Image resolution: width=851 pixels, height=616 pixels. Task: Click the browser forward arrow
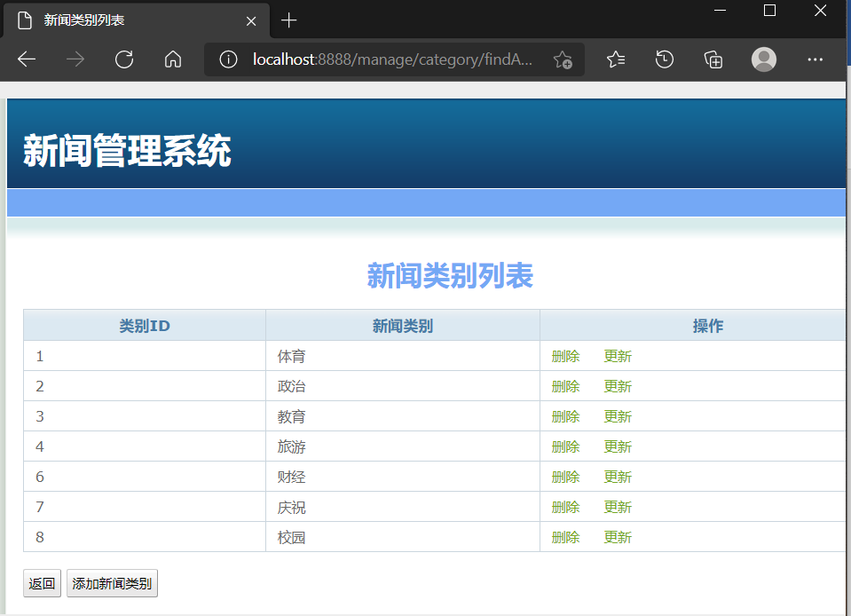[75, 59]
